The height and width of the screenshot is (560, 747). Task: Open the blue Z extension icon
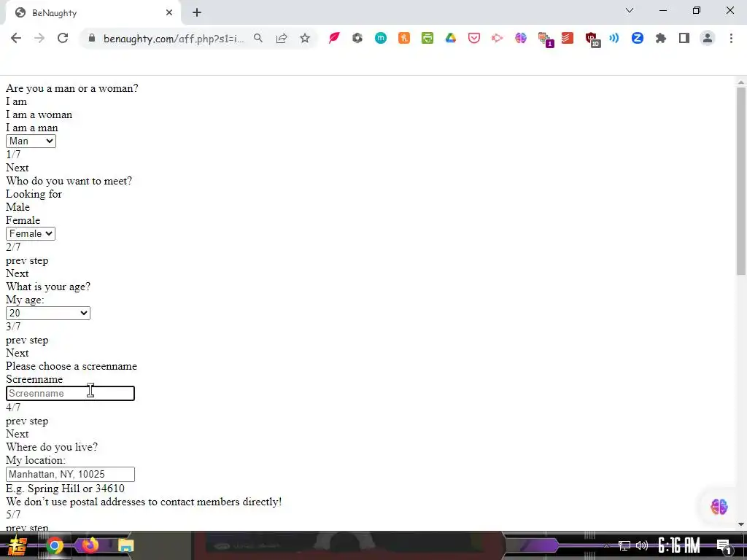click(638, 38)
